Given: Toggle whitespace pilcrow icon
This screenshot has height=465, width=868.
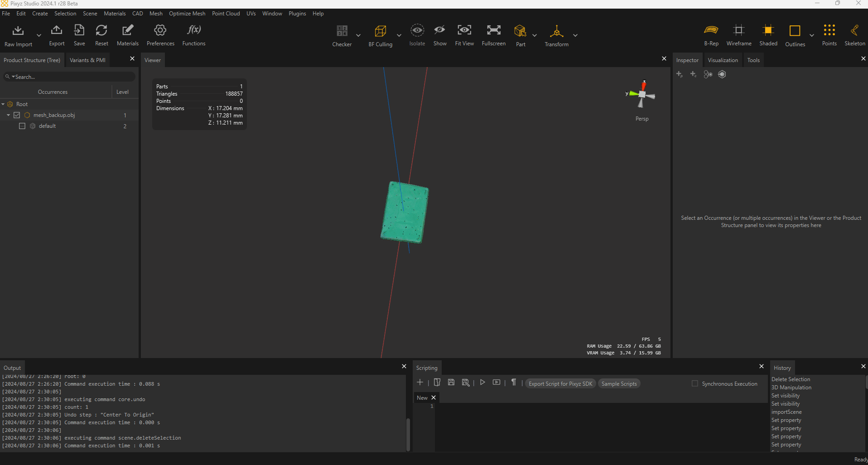Looking at the screenshot, I should point(514,383).
